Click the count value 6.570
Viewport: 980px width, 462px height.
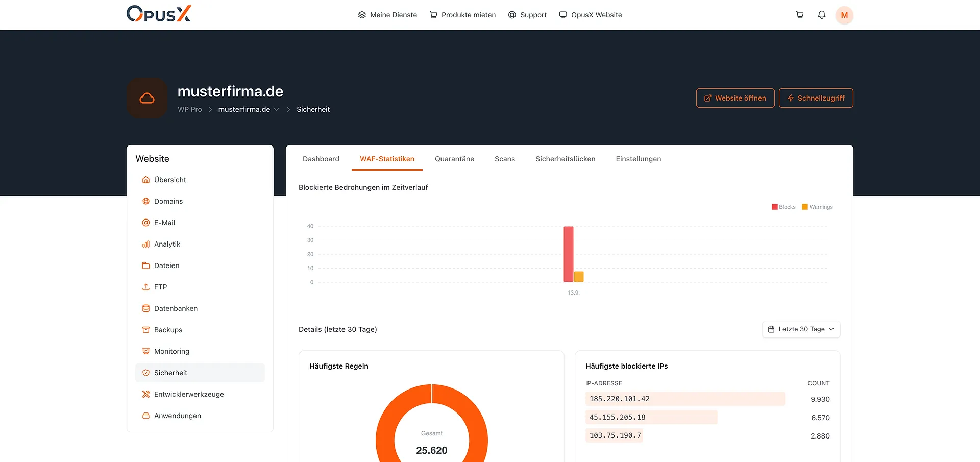coord(820,418)
